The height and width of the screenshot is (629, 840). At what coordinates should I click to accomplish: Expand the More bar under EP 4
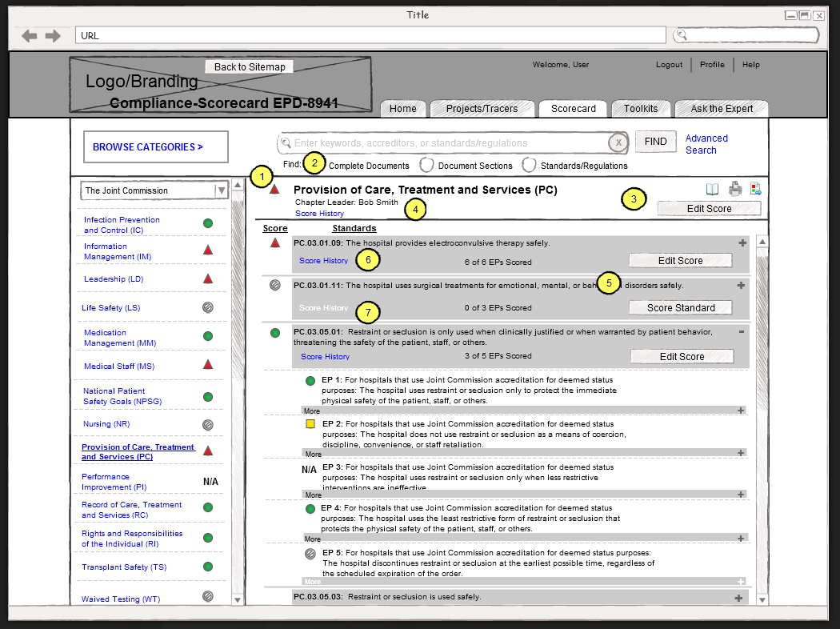tap(741, 538)
